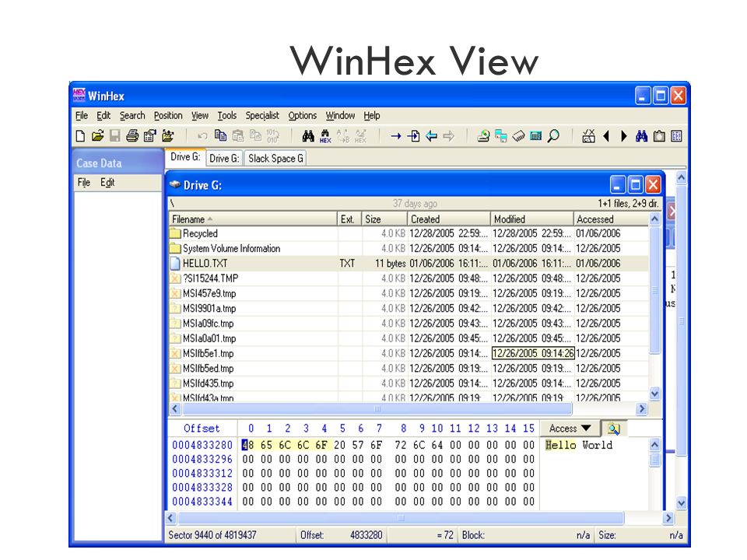This screenshot has width=747, height=560.
Task: Click the Go to sector icon
Action: [x=413, y=136]
